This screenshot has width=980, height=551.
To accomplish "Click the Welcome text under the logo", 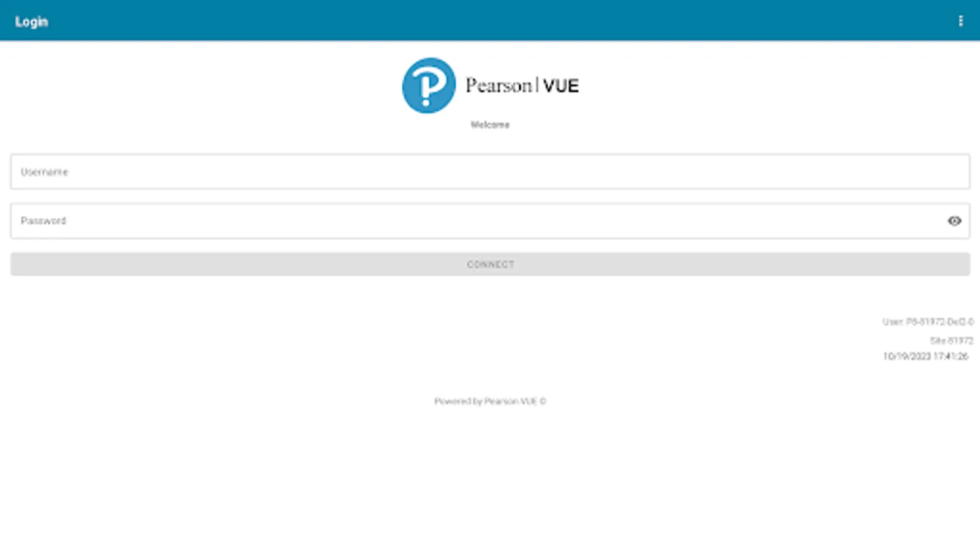I will (x=490, y=124).
